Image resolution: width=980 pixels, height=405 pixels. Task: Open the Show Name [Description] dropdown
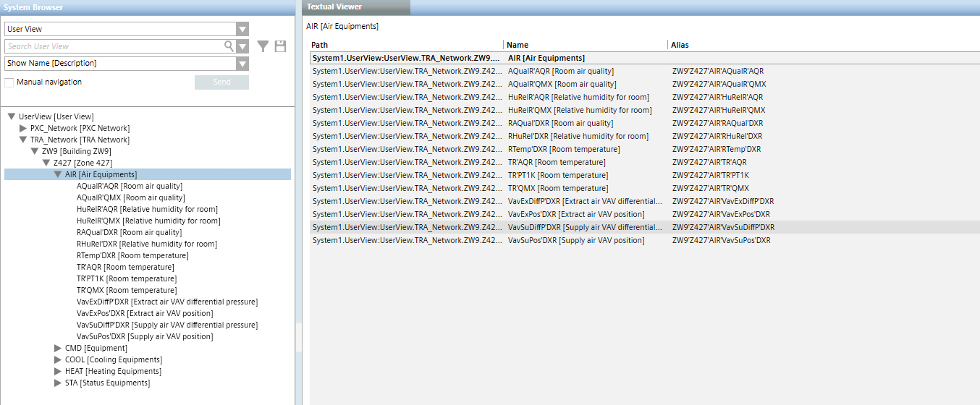click(242, 64)
